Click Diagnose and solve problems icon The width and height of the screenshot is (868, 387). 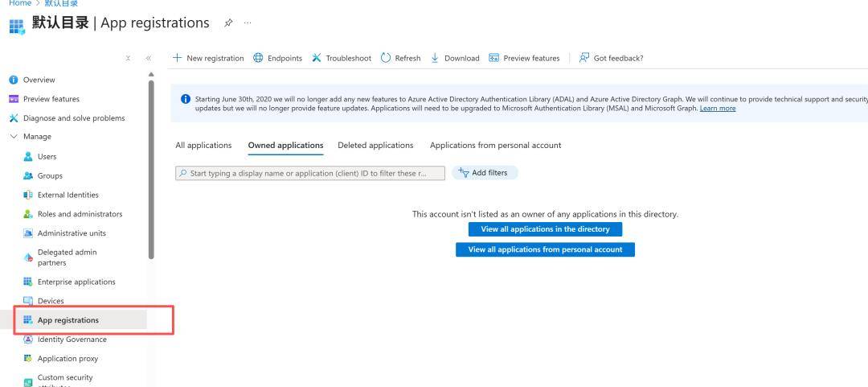[x=14, y=118]
